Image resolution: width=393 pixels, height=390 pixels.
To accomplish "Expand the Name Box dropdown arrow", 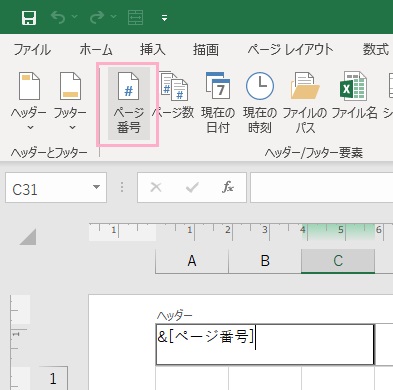I will click(x=96, y=187).
